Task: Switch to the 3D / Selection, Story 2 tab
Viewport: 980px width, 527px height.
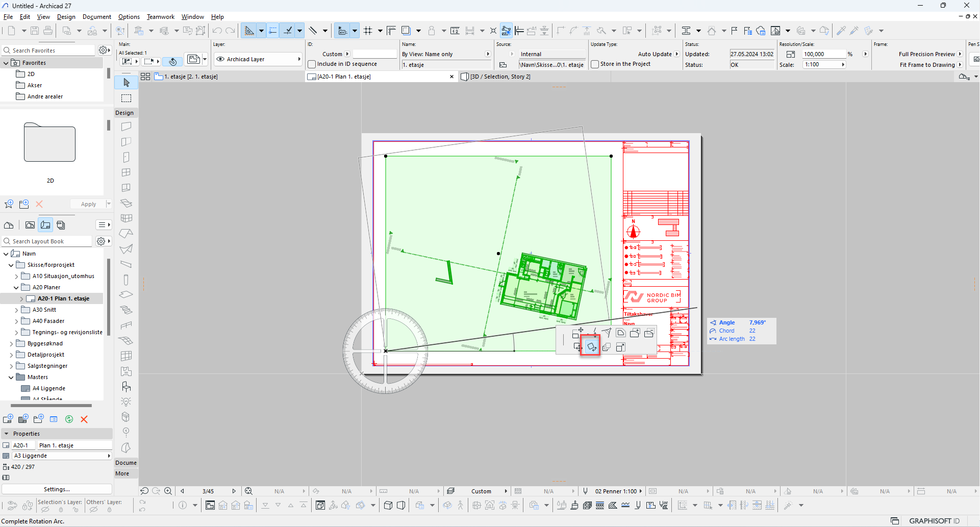Action: (x=499, y=77)
